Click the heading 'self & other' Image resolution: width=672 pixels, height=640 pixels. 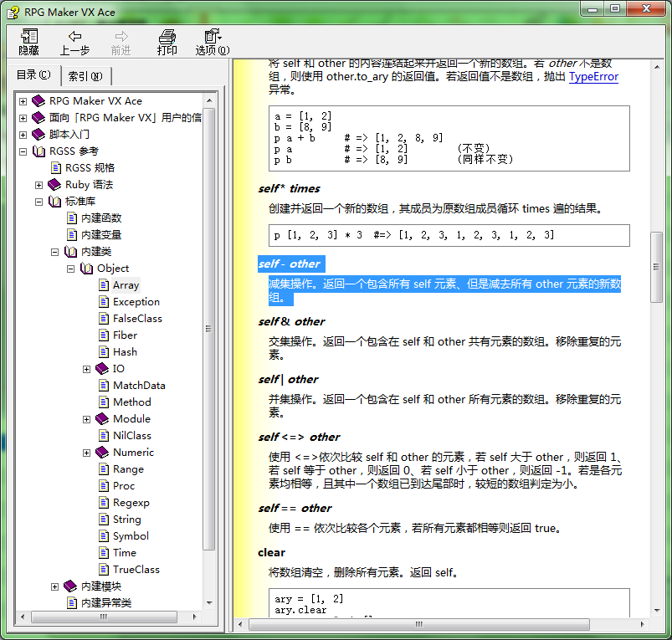[x=291, y=322]
